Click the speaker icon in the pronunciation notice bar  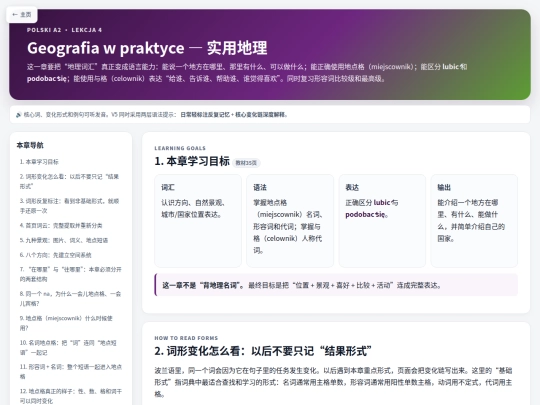(x=19, y=115)
